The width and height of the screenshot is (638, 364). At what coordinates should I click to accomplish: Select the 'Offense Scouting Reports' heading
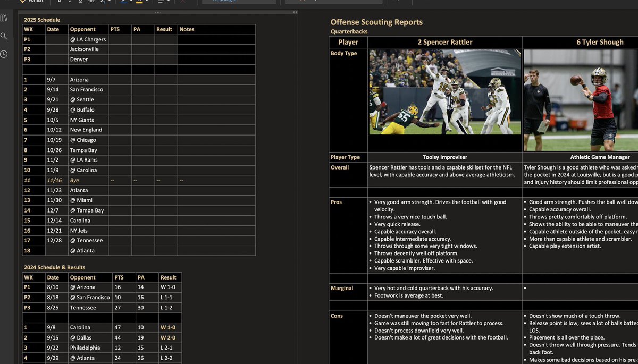(x=376, y=22)
